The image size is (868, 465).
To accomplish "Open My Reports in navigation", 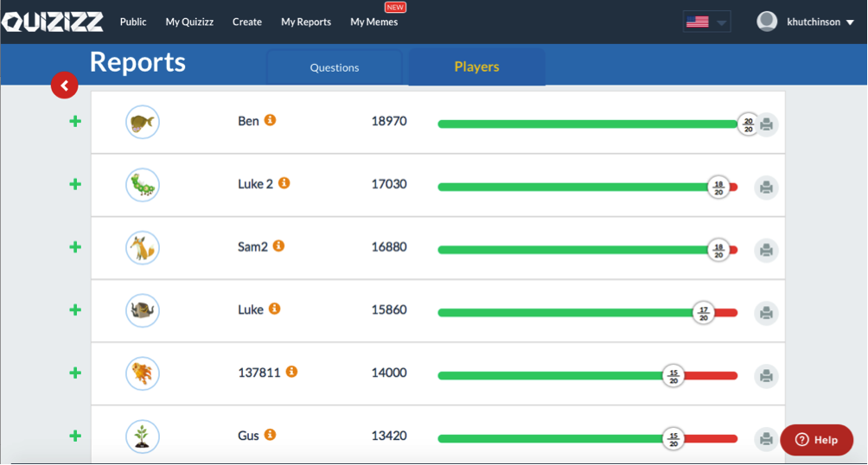I will tap(306, 22).
